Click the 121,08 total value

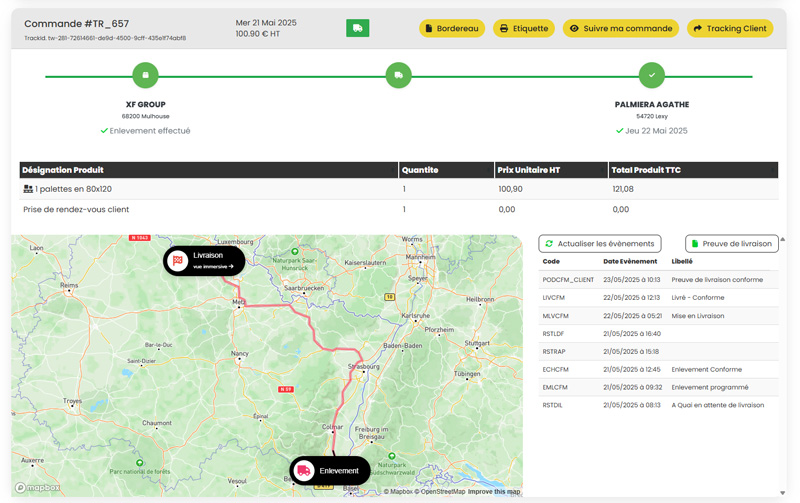[x=623, y=189]
